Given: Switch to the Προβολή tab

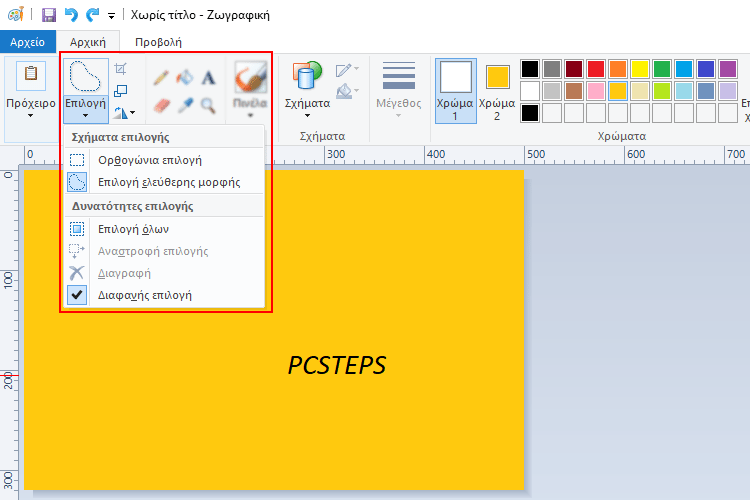Looking at the screenshot, I should pyautogui.click(x=158, y=42).
